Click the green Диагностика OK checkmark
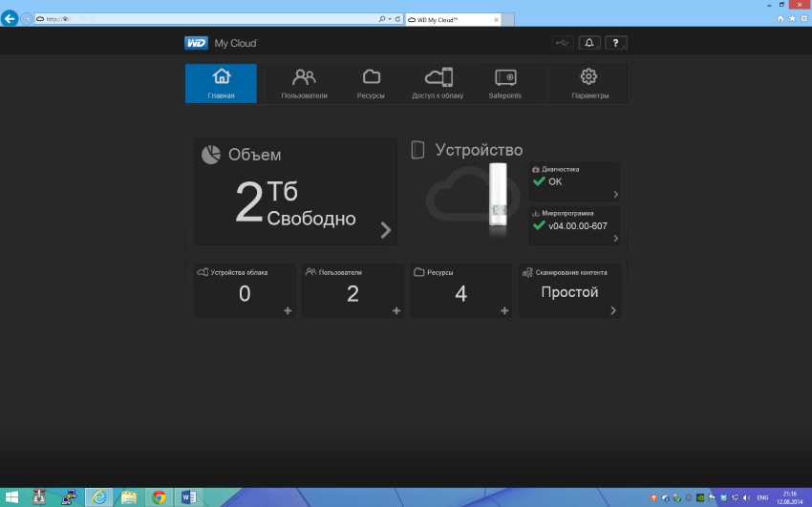This screenshot has height=507, width=812. click(x=539, y=181)
